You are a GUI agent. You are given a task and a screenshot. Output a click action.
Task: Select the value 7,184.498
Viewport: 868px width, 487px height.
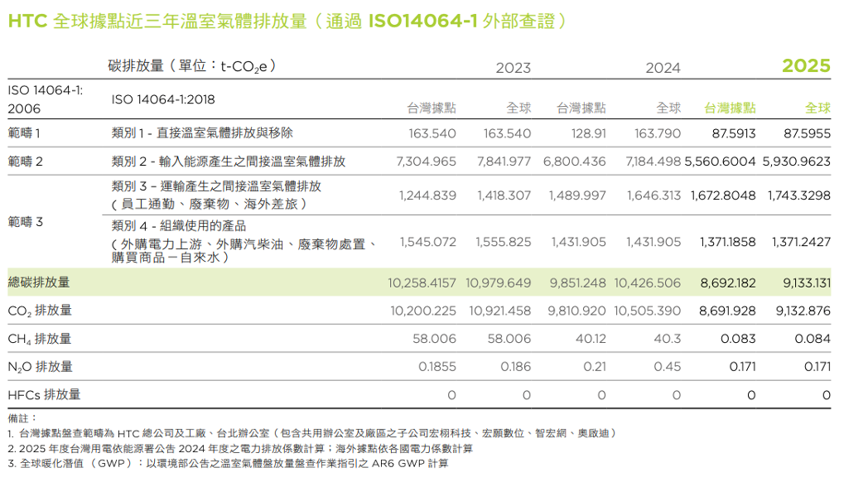click(x=653, y=162)
